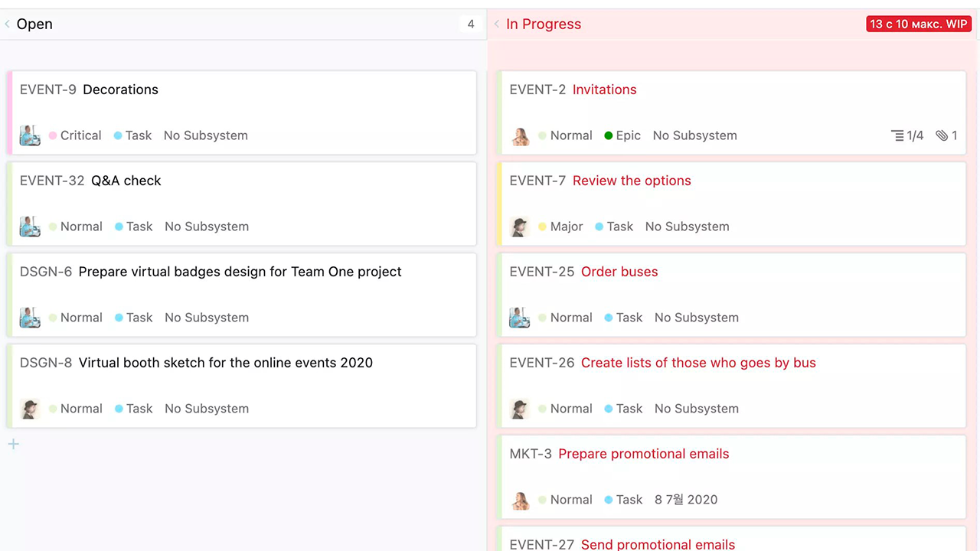Open the Critical priority dropdown on Decorations
Image resolution: width=980 pixels, height=551 pixels.
(x=75, y=135)
